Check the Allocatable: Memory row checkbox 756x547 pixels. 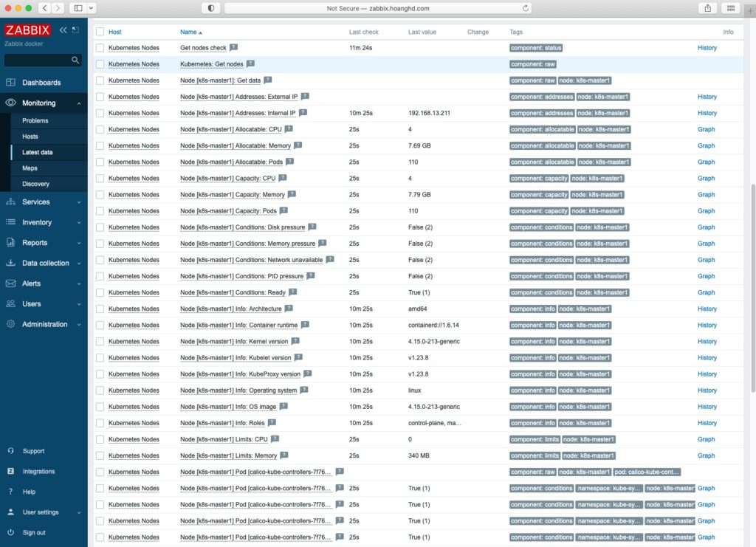tap(100, 145)
